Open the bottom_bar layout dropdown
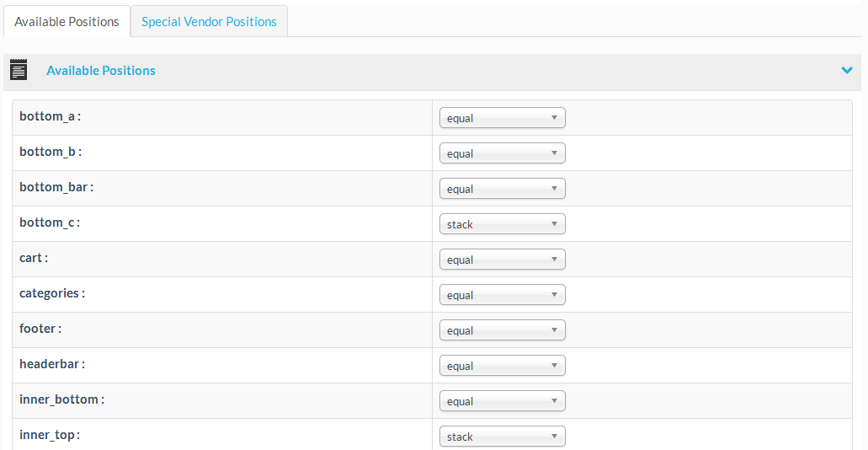Image resolution: width=868 pixels, height=450 pixels. coord(502,189)
